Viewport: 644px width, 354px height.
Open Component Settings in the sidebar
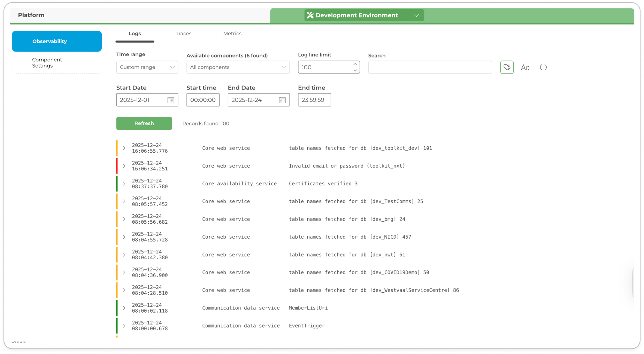point(47,63)
